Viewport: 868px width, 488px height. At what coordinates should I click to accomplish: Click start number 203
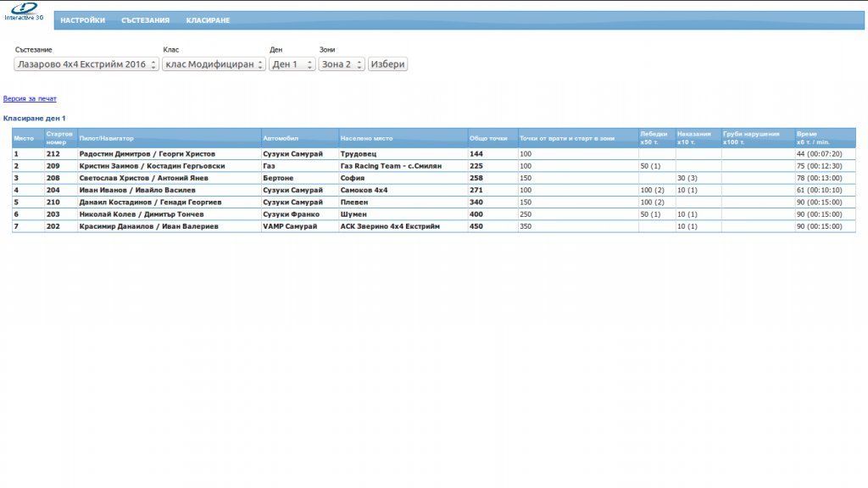53,214
